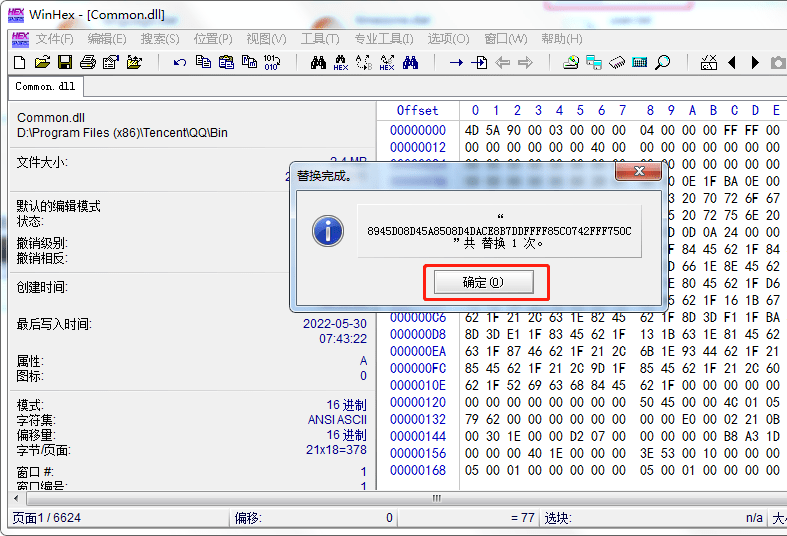Click the black left triangle toolbar arrow
The height and width of the screenshot is (536, 787).
coord(732,63)
